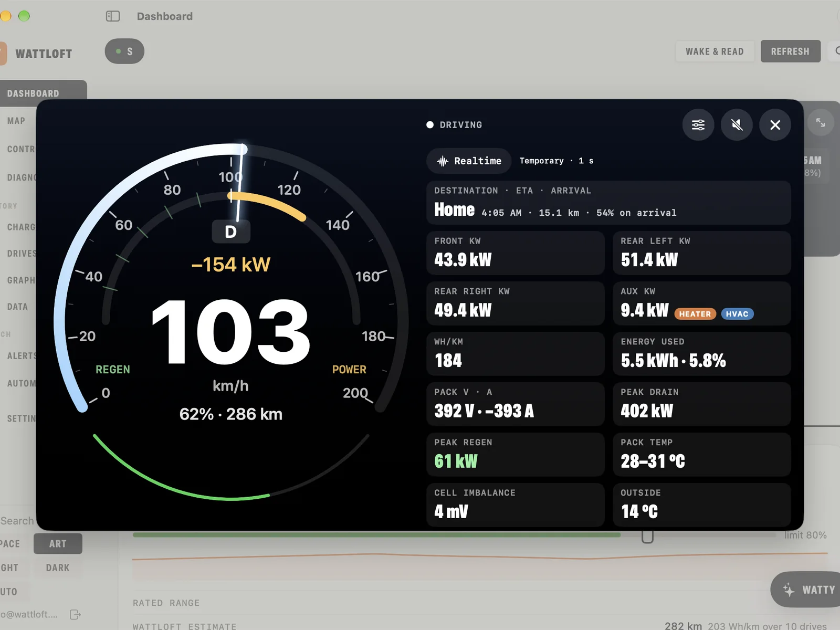
Task: Click the REAR RIGHT KW 49.4 kW card
Action: (x=516, y=303)
